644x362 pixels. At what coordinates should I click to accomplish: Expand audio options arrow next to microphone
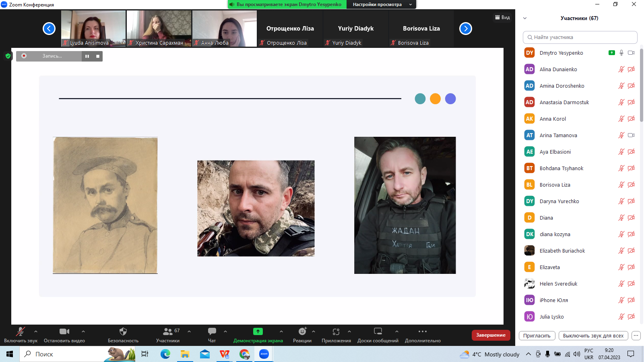click(x=36, y=331)
